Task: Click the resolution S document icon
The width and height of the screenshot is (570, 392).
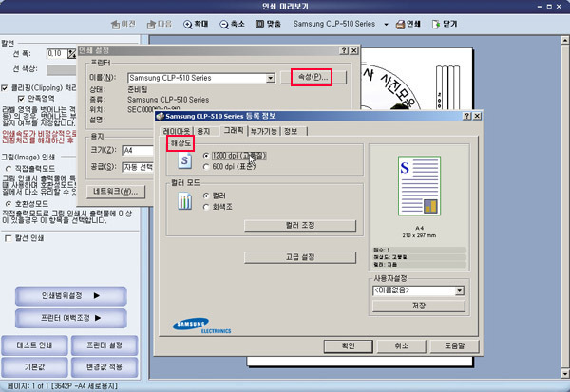Action: pos(184,160)
